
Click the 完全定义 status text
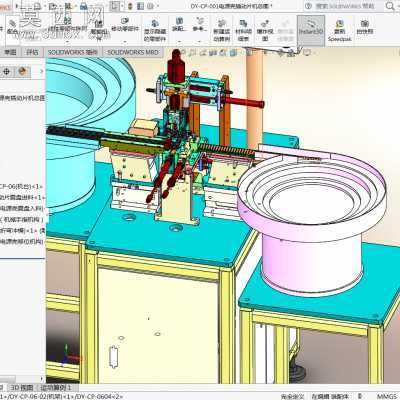pos(292,396)
